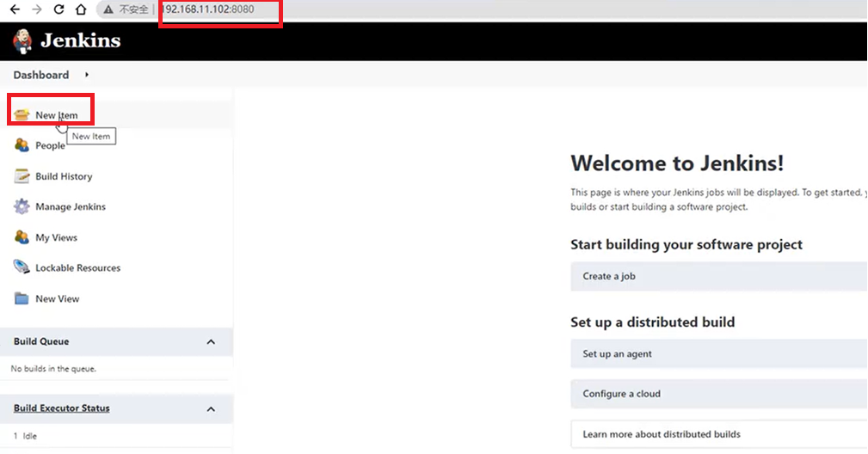Image resolution: width=868 pixels, height=454 pixels.
Task: Click the New Item box icon
Action: pyautogui.click(x=22, y=114)
